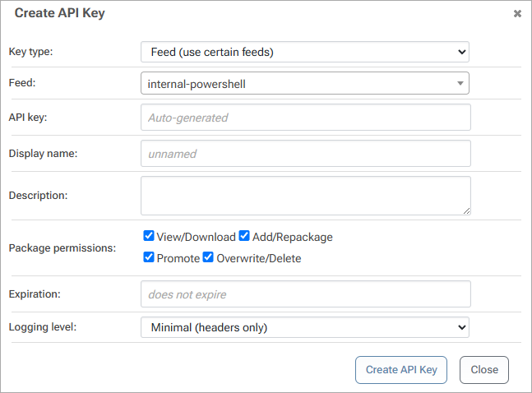Image resolution: width=532 pixels, height=393 pixels.
Task: Disable the Promote permission checkbox
Action: coord(149,257)
